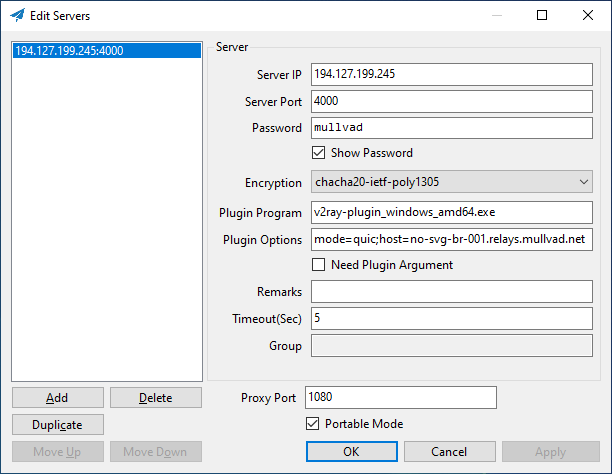Viewport: 612px width, 474px height.
Task: Open the Encryption dropdown list
Action: [x=453, y=183]
